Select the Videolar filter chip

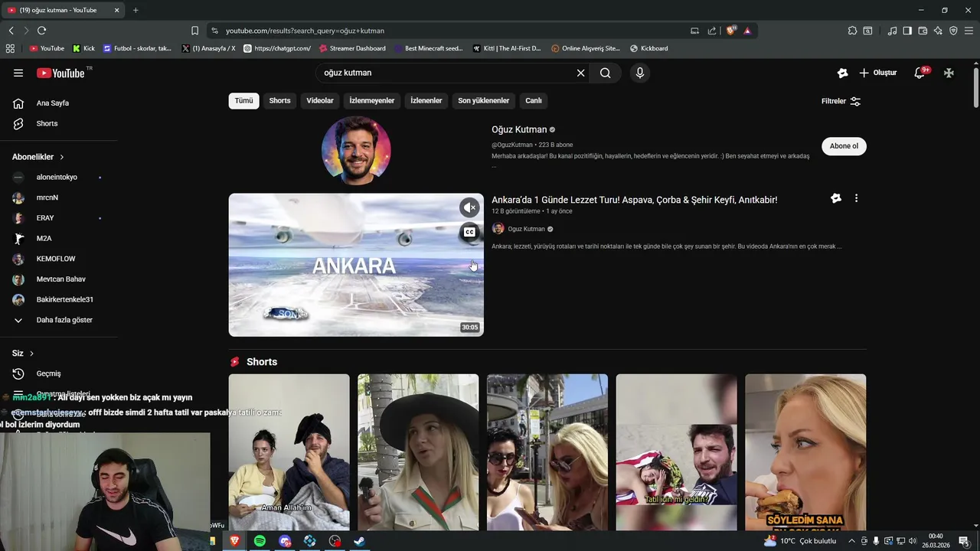tap(320, 100)
